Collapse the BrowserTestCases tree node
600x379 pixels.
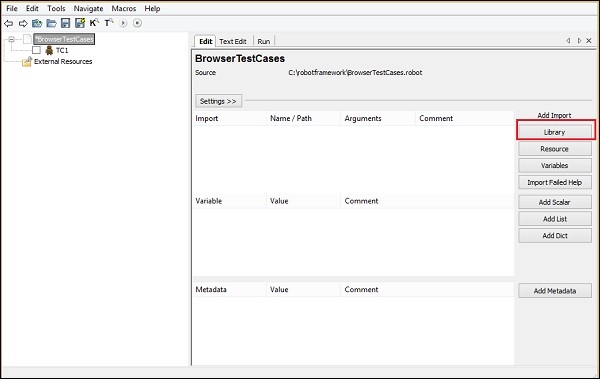(x=11, y=39)
